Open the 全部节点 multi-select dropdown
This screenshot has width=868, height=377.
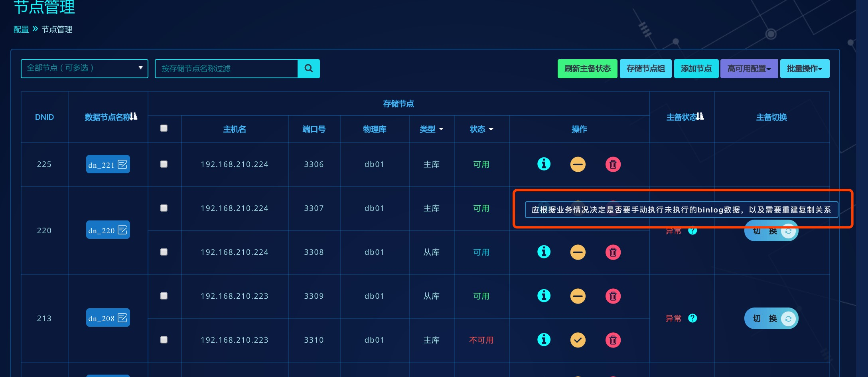click(x=85, y=68)
